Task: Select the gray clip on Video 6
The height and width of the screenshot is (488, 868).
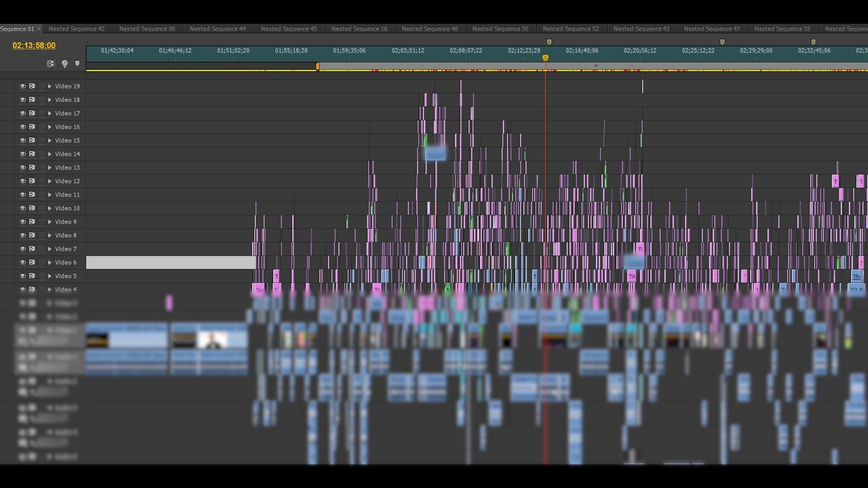Action: [x=170, y=262]
